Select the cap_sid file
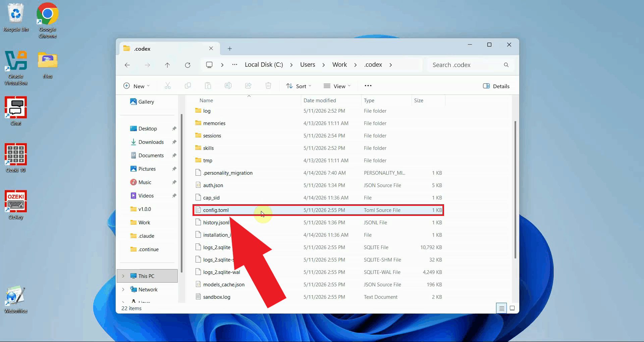 coord(318,197)
